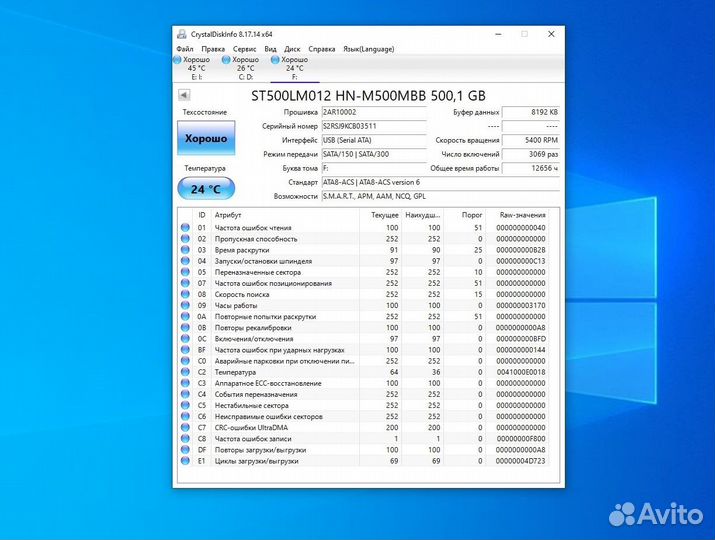Open the Диск menu

pos(292,48)
